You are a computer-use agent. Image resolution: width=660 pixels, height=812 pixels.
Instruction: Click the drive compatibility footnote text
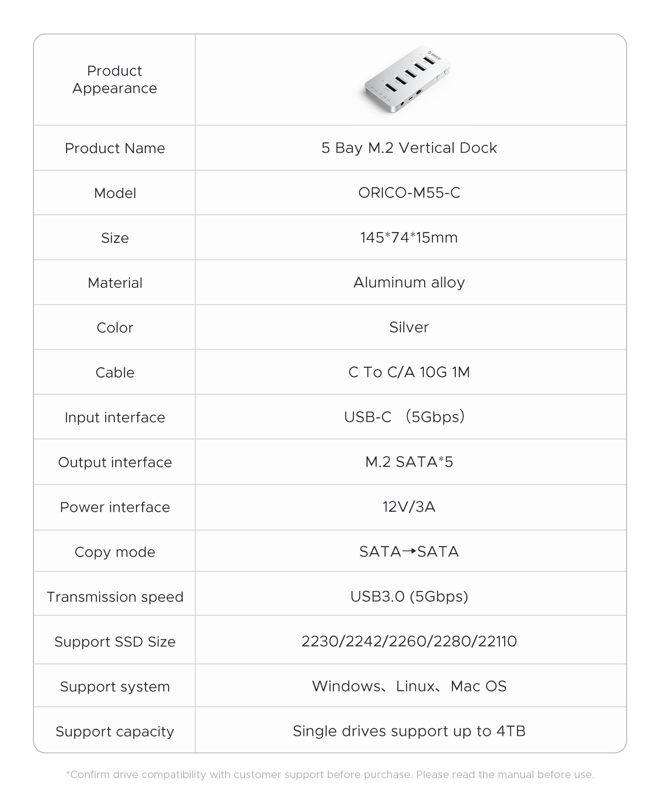(x=330, y=774)
